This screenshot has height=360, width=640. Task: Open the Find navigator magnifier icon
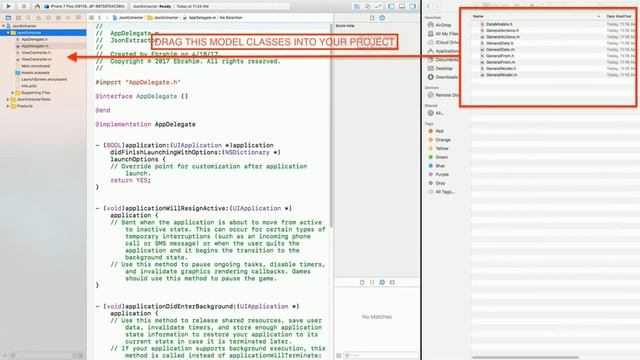pyautogui.click(x=28, y=18)
